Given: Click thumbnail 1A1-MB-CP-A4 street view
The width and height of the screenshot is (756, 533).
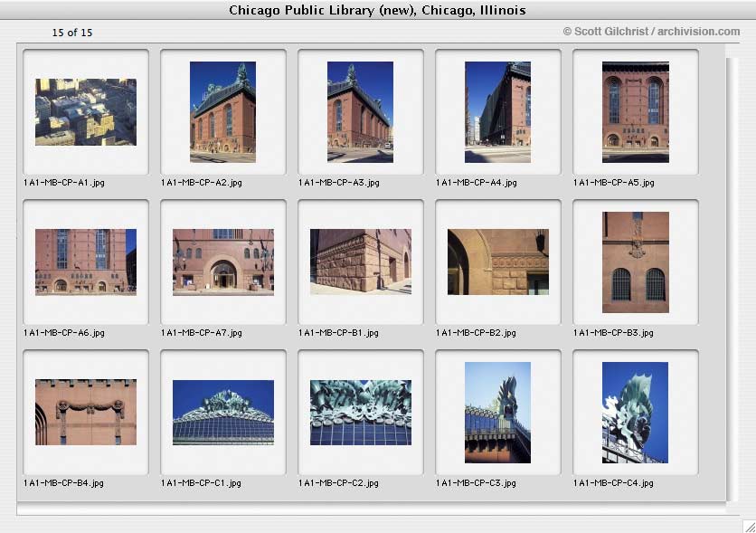Looking at the screenshot, I should [497, 112].
